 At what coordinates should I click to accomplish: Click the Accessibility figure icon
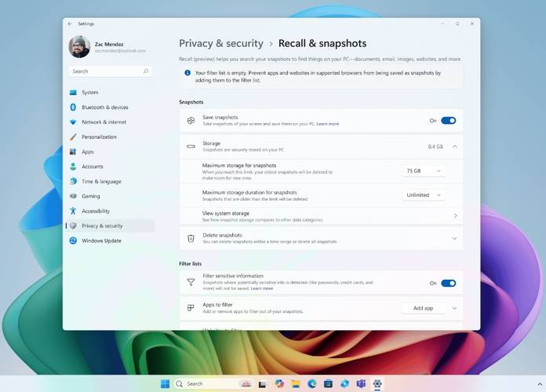coord(73,211)
